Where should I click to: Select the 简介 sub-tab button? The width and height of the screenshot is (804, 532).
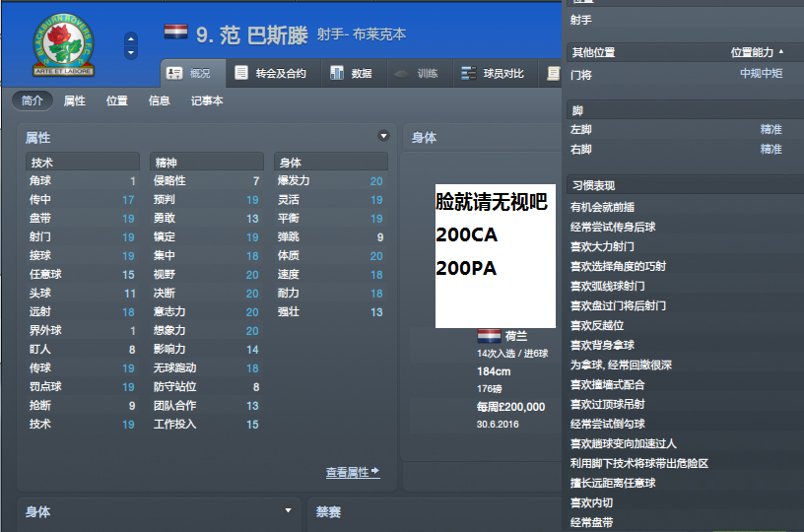[x=33, y=100]
